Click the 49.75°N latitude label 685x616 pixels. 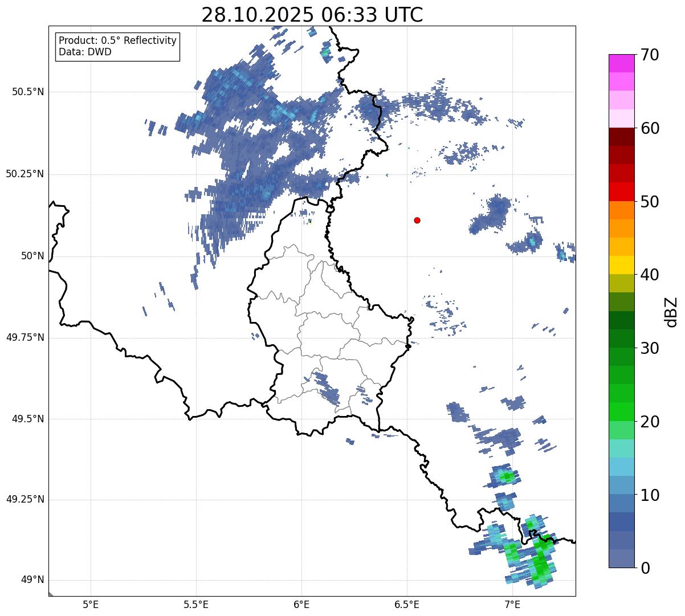(x=25, y=337)
